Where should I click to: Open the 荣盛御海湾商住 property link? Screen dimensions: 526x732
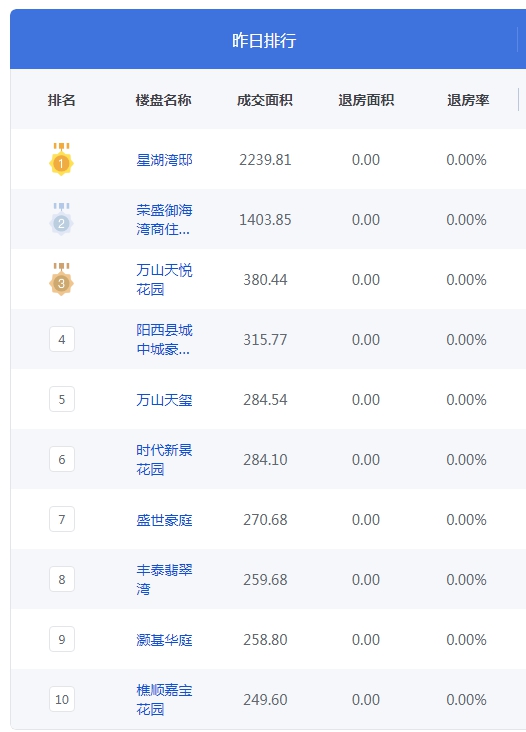[164, 219]
